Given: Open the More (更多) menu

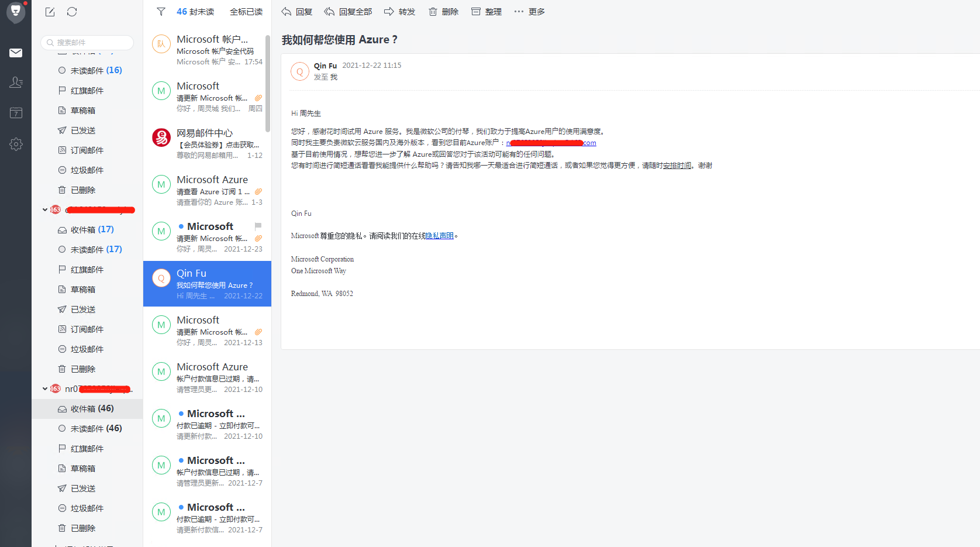Looking at the screenshot, I should [529, 12].
